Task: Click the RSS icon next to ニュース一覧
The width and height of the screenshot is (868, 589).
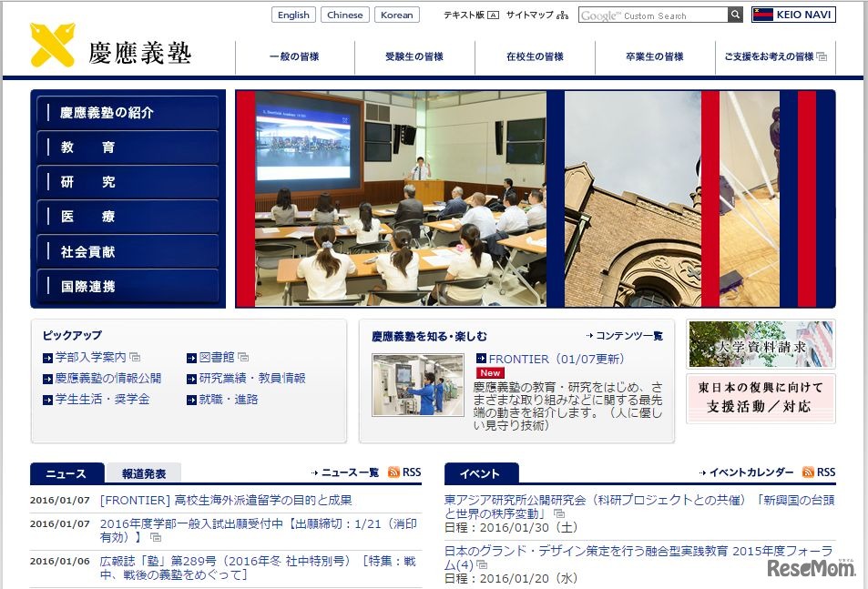Action: [392, 472]
